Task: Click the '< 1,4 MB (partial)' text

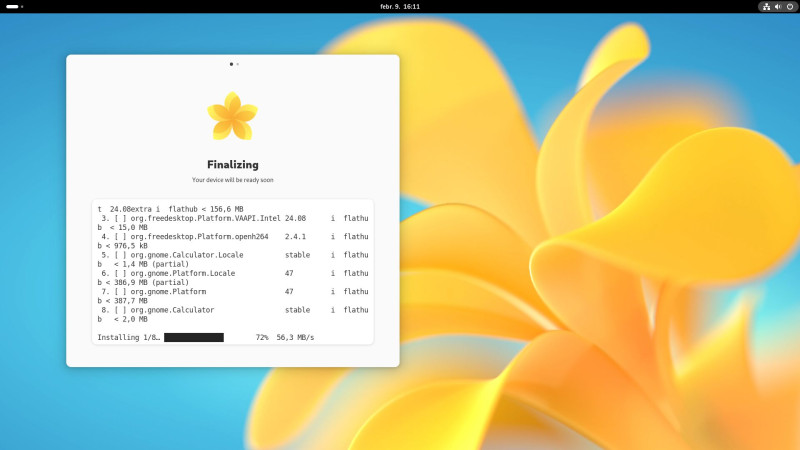Action: pyautogui.click(x=152, y=264)
